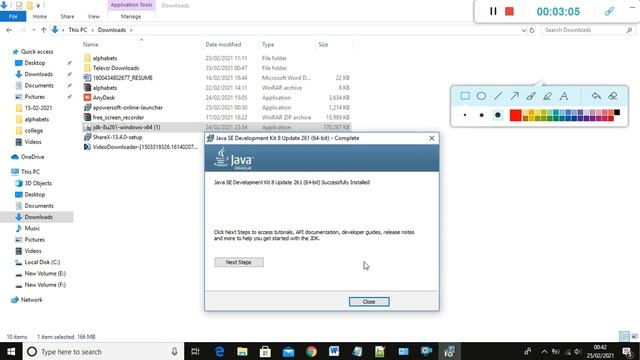The width and height of the screenshot is (640, 360).
Task: Refresh the Downloads folder view
Action: coord(532,30)
